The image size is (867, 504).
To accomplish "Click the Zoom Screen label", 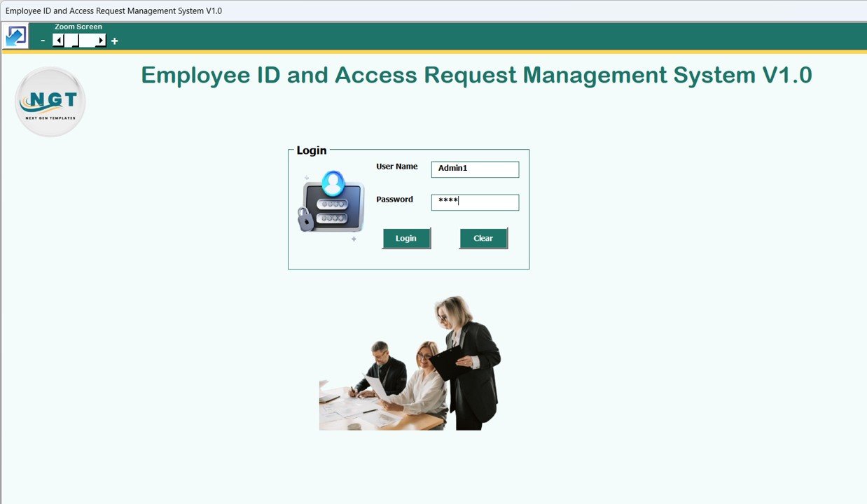I will (x=78, y=26).
